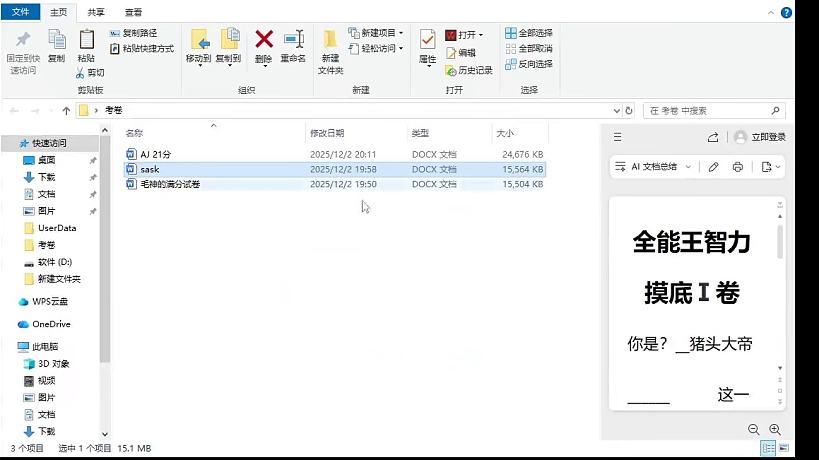Screen dimensions: 819x460
Task: Click the Properties checkmark icon
Action: pos(427,40)
